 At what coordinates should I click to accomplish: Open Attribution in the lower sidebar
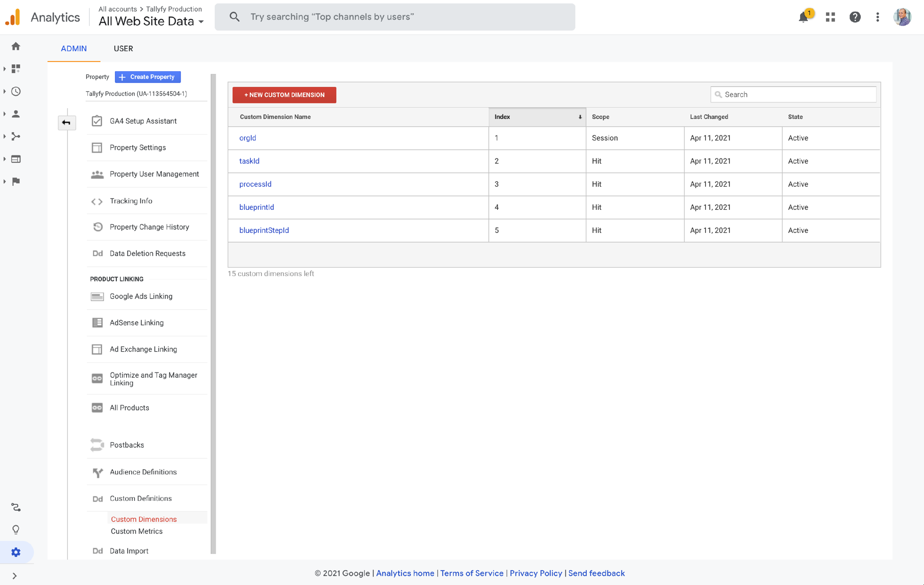(x=16, y=507)
